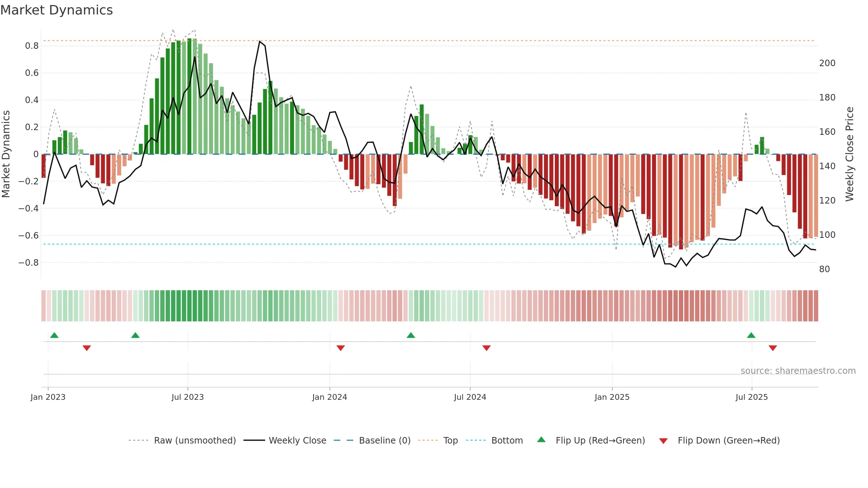Image resolution: width=868 pixels, height=488 pixels.
Task: Click the 160 right axis tick label
Action: pyautogui.click(x=827, y=132)
